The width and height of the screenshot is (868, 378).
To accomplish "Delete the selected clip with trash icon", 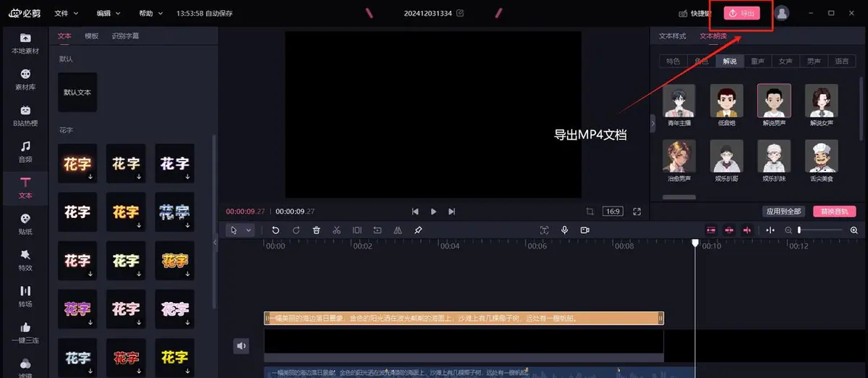I will (x=316, y=230).
